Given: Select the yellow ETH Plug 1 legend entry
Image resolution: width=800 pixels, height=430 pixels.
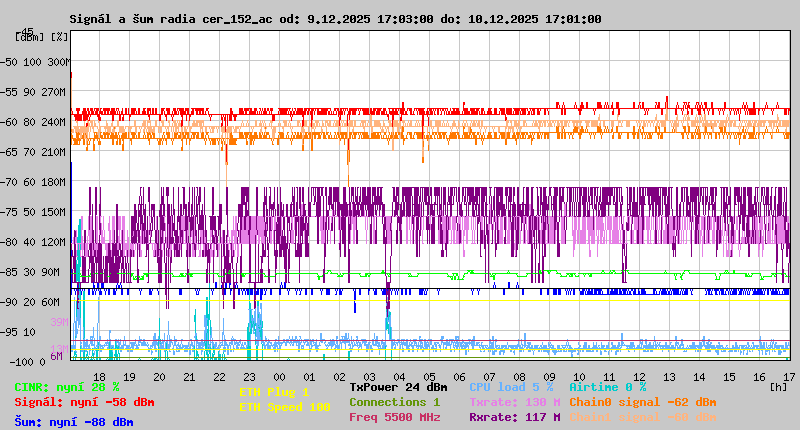Looking at the screenshot, I should tap(274, 393).
